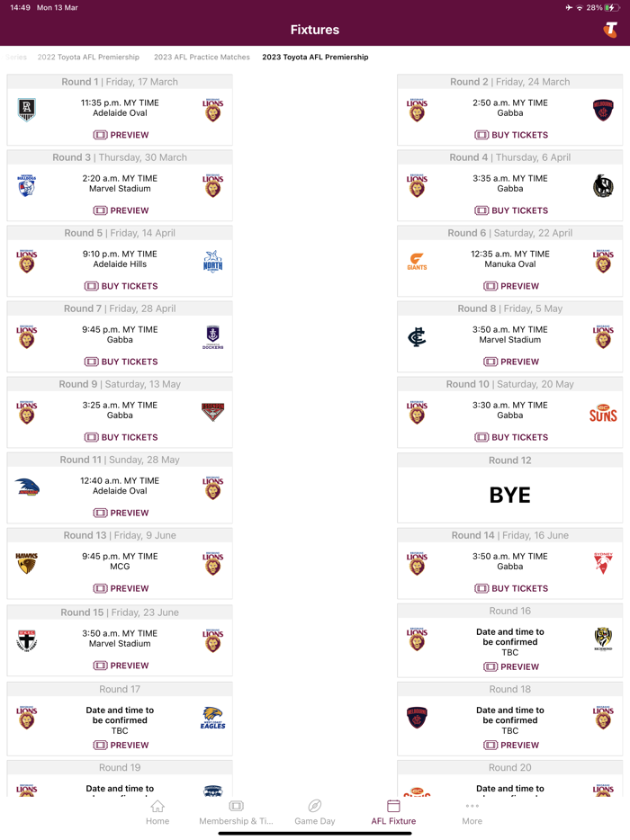The width and height of the screenshot is (630, 840).
Task: Click BUY TICKETS for Round 2 at Gabba
Action: [x=510, y=135]
